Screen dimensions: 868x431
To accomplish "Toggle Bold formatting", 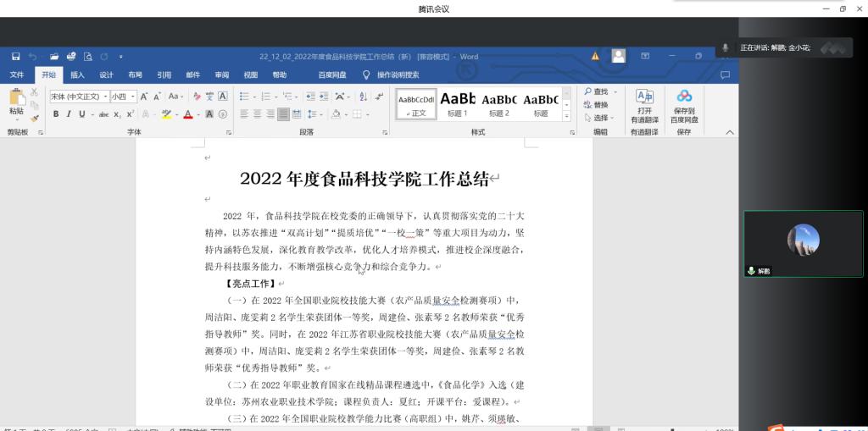I will coord(57,114).
